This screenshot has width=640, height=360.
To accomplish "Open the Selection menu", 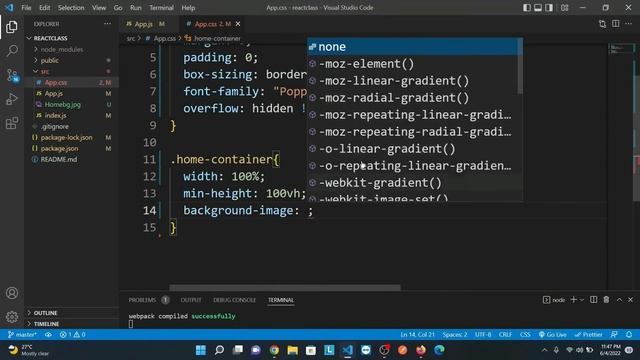I will point(71,7).
